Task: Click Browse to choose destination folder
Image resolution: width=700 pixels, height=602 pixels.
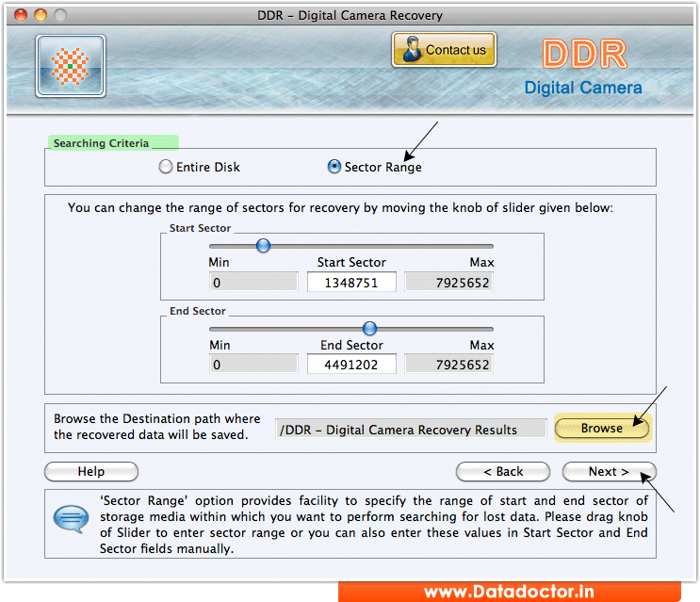Action: (601, 429)
